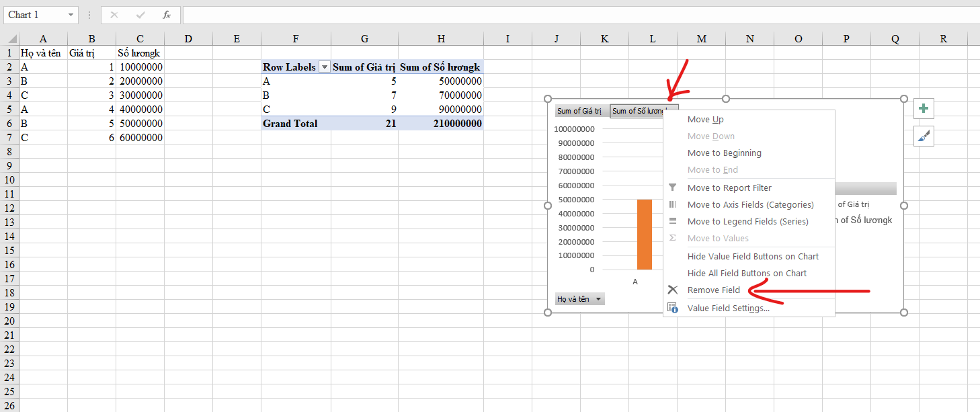980x412 pixels.
Task: Select Grand Total pivot label
Action: [296, 123]
